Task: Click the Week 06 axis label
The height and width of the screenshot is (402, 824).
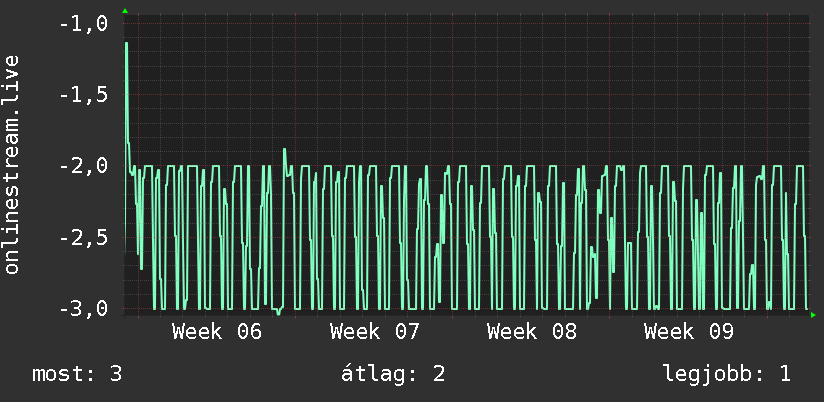Action: point(217,332)
